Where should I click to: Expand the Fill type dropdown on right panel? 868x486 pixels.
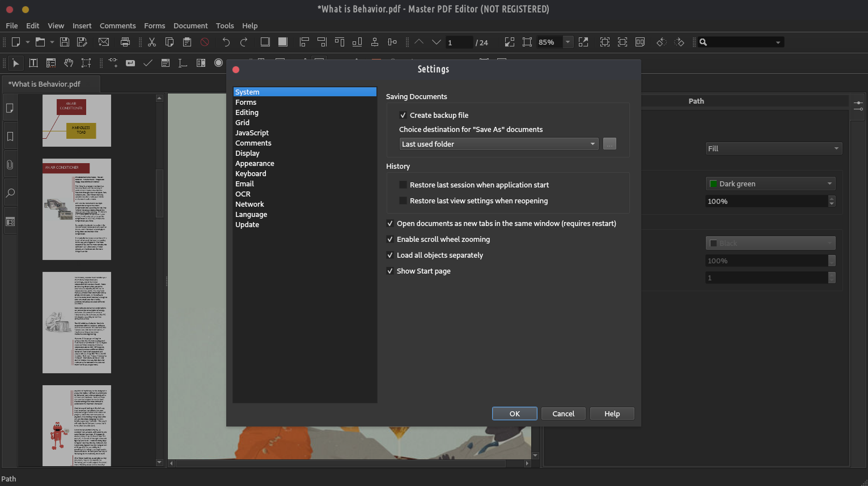(x=773, y=148)
